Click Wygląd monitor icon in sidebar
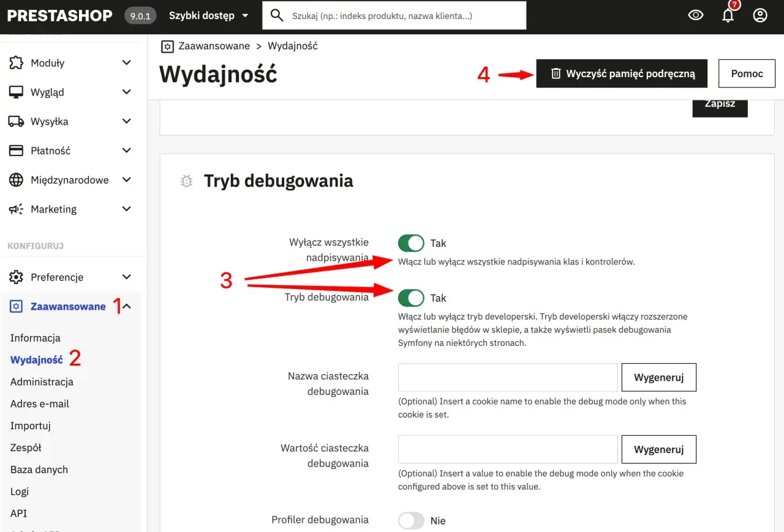Viewport: 784px width, 532px height. pyautogui.click(x=16, y=92)
